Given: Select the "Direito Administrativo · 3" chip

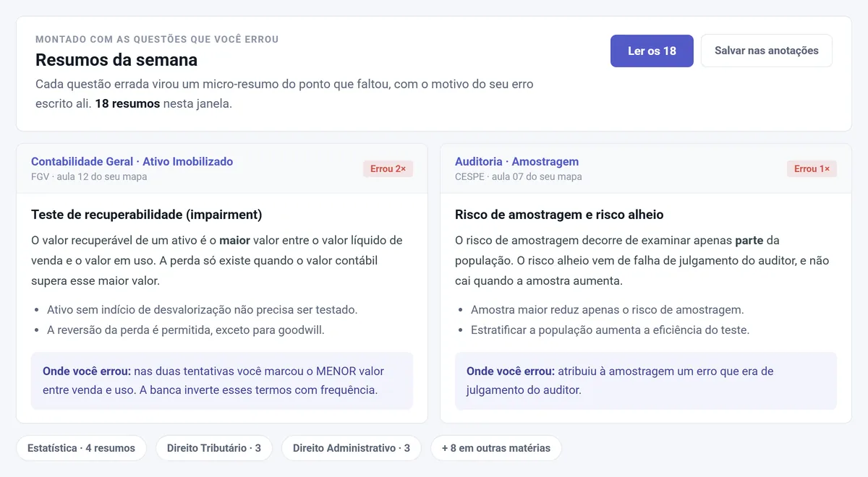Looking at the screenshot, I should (352, 448).
